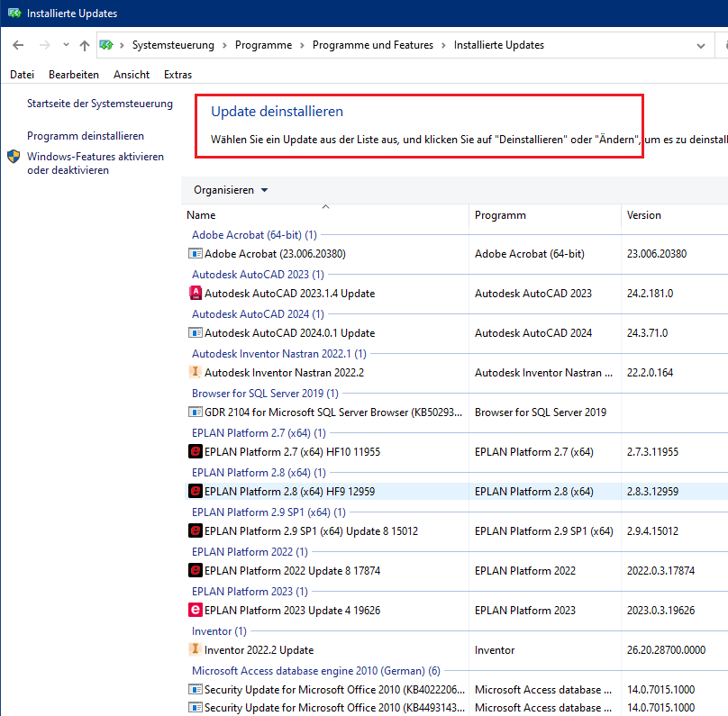Click the EPLAN 2.9 SP1 Update 8 icon
728x716 pixels.
195,530
